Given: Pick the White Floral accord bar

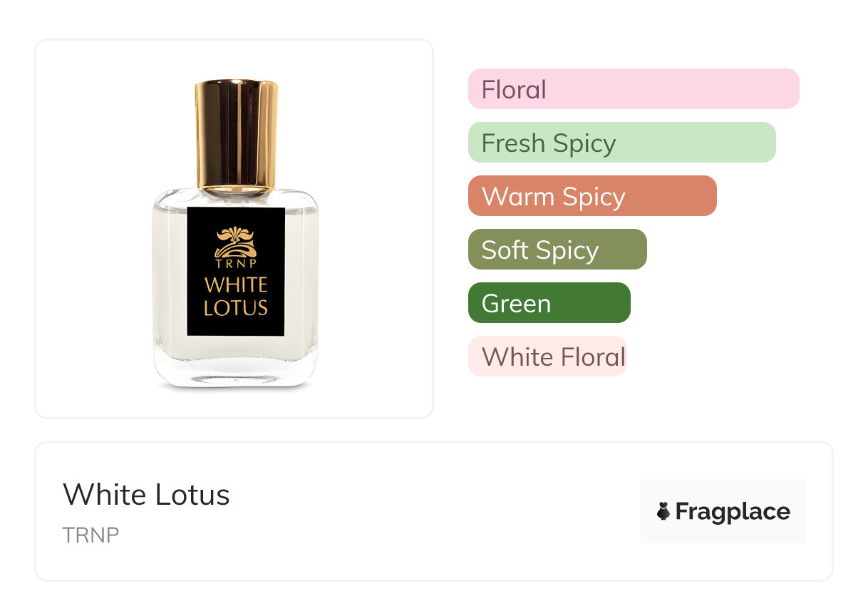Looking at the screenshot, I should point(547,356).
